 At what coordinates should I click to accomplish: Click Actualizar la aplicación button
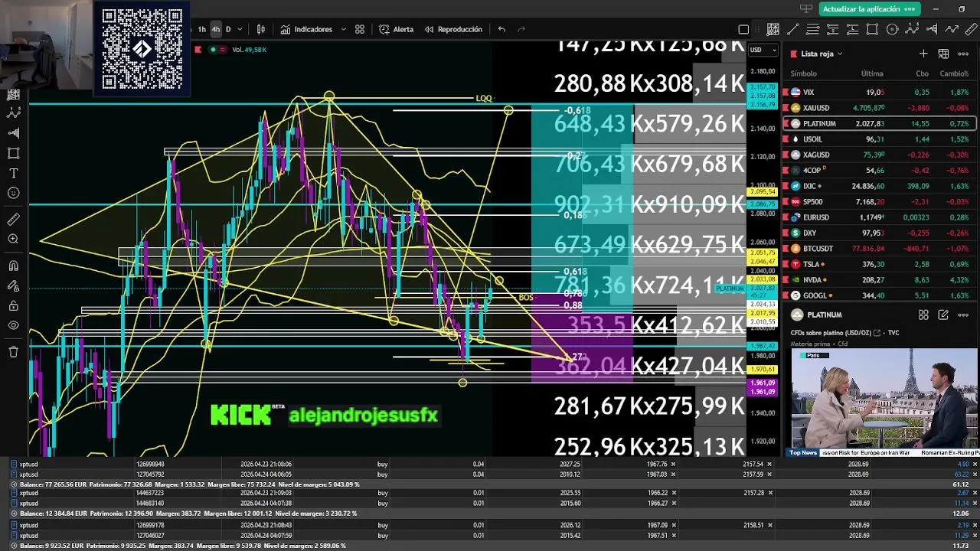pos(868,9)
